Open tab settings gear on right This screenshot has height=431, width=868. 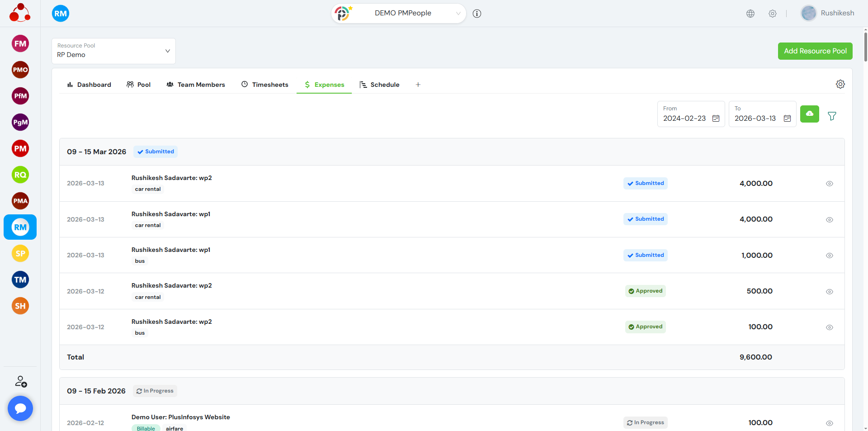pyautogui.click(x=840, y=85)
